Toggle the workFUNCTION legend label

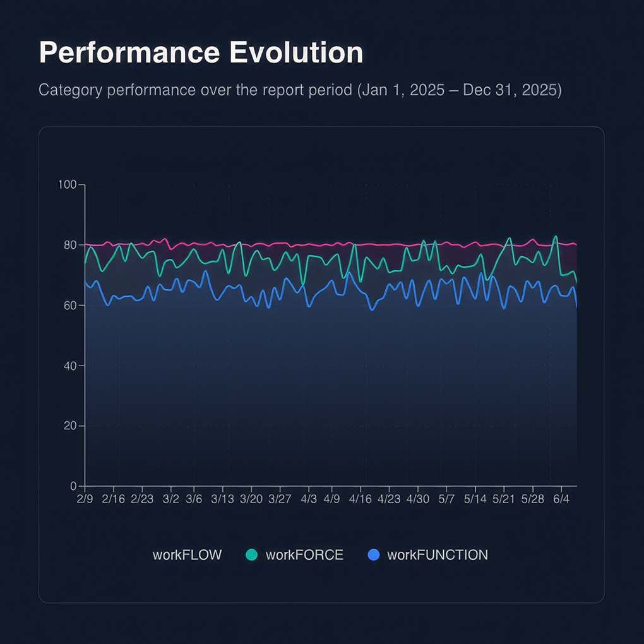(x=438, y=555)
